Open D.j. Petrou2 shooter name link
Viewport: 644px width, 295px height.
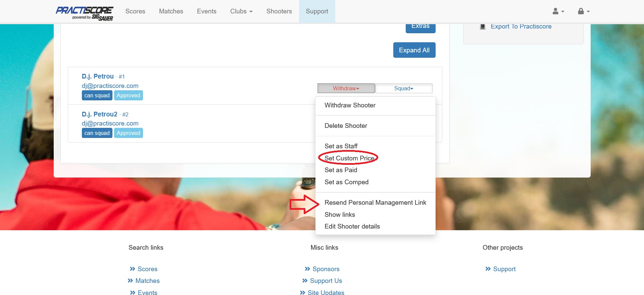click(100, 114)
